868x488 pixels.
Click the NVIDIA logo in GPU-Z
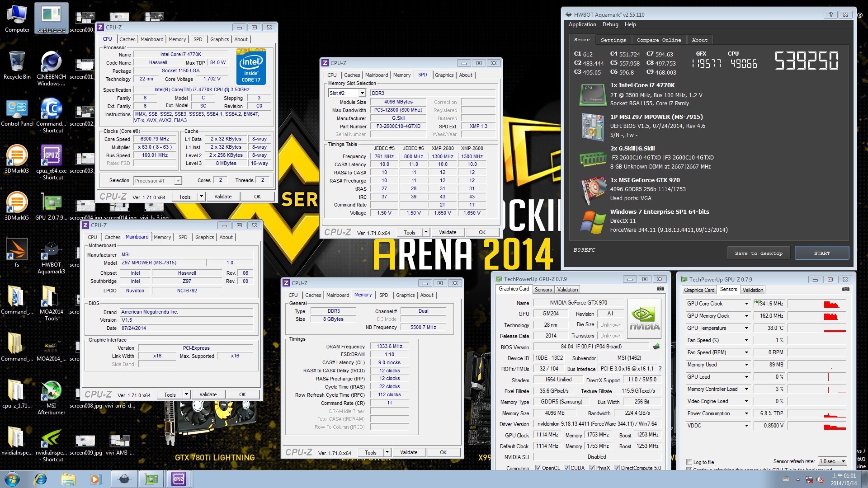pos(644,319)
